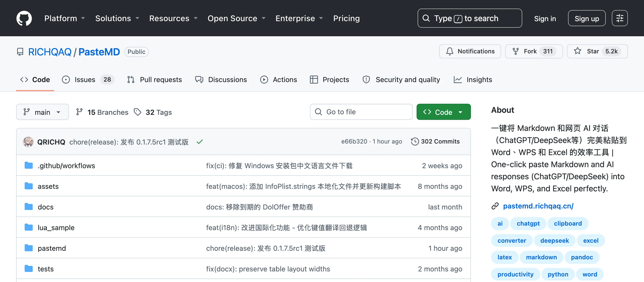Open the Insights tab
Screen dimensions: 644x282
click(473, 80)
